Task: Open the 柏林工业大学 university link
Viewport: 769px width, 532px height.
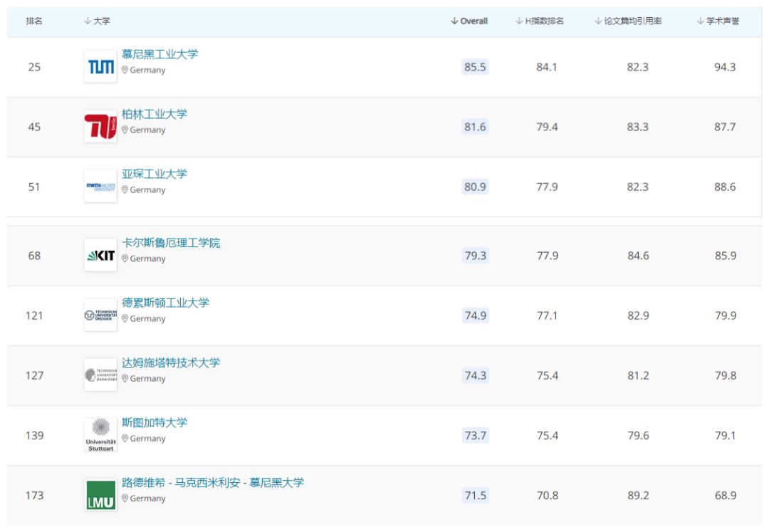Action: pos(155,114)
